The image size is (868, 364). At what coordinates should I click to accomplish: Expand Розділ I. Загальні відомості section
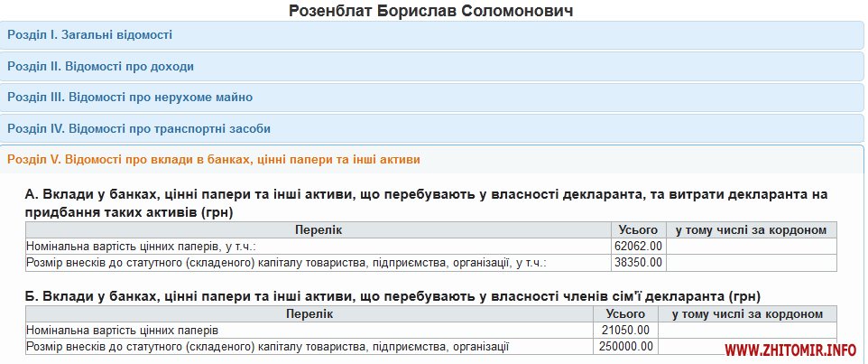89,35
